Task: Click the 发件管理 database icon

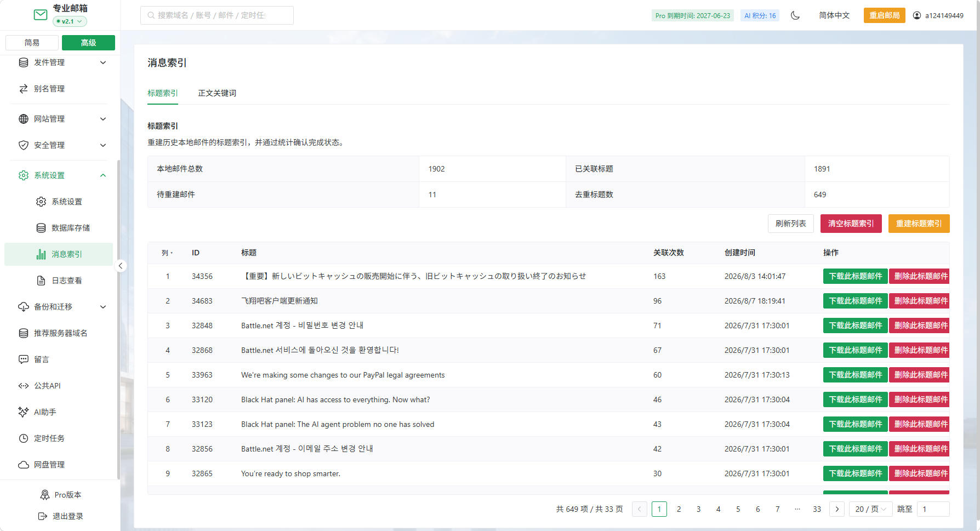Action: coord(24,62)
